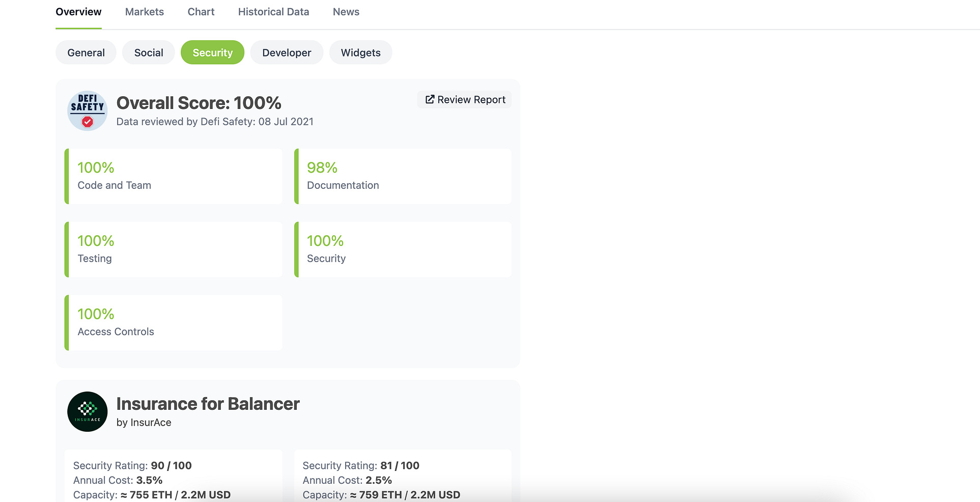The image size is (980, 502).
Task: Select the General pill
Action: click(x=86, y=52)
